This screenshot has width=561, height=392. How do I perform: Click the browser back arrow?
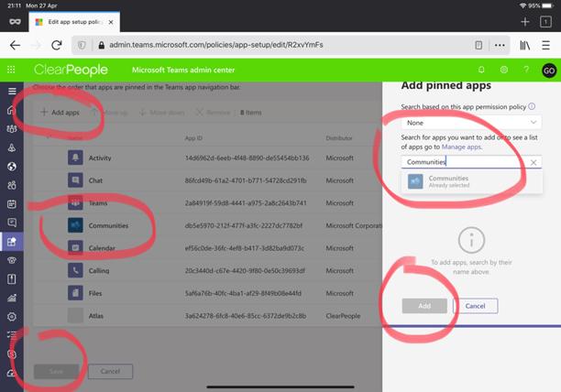coord(15,45)
